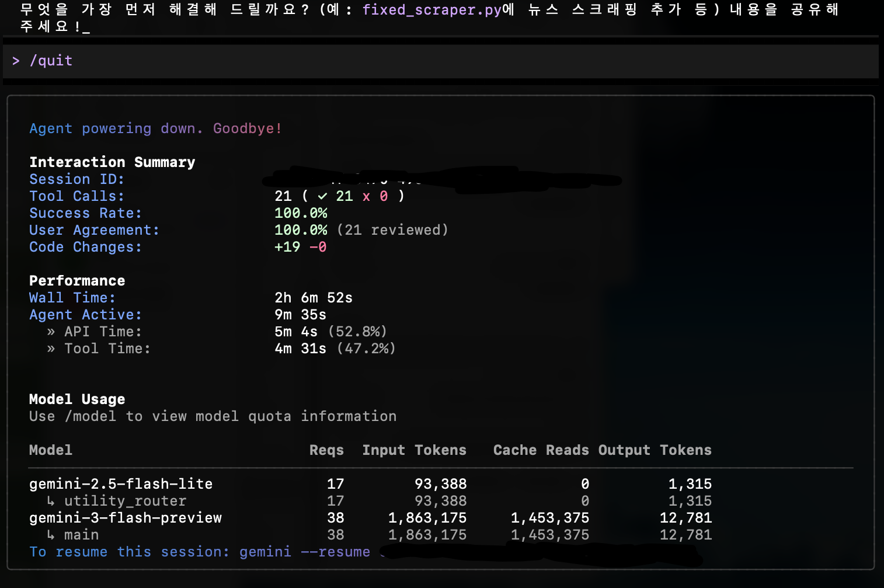
Task: Click the /quit command input line
Action: (x=441, y=61)
